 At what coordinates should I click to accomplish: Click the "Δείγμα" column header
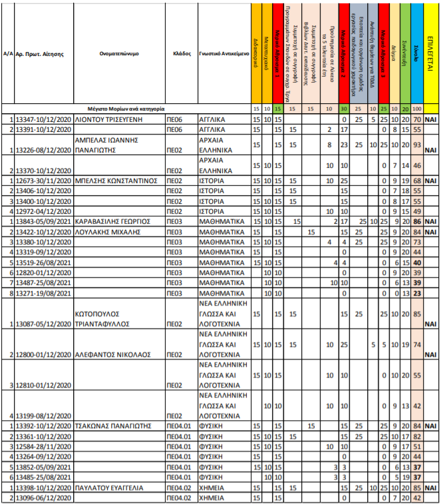[x=394, y=54]
